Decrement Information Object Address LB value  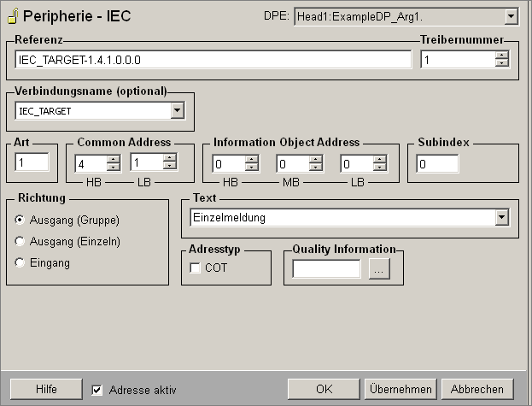pyautogui.click(x=380, y=168)
